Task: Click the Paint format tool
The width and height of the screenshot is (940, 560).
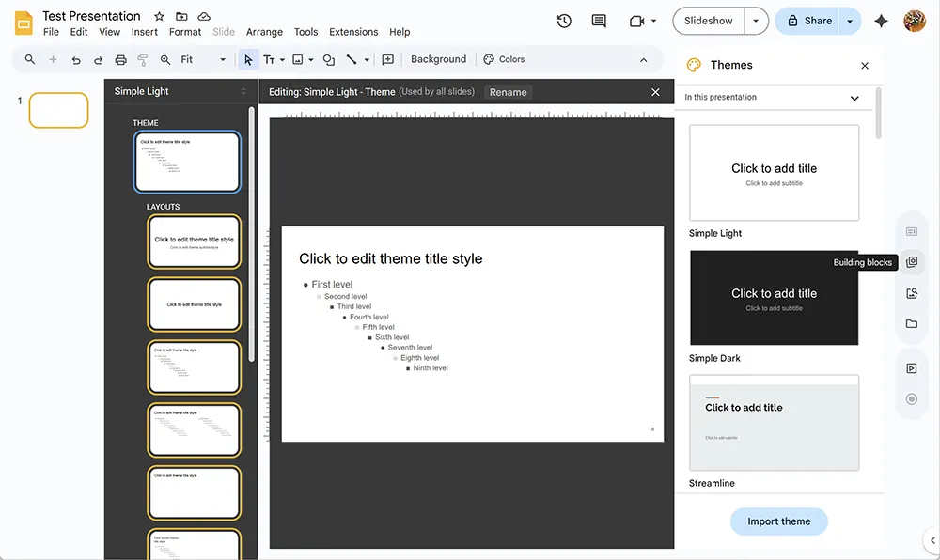Action: [143, 59]
